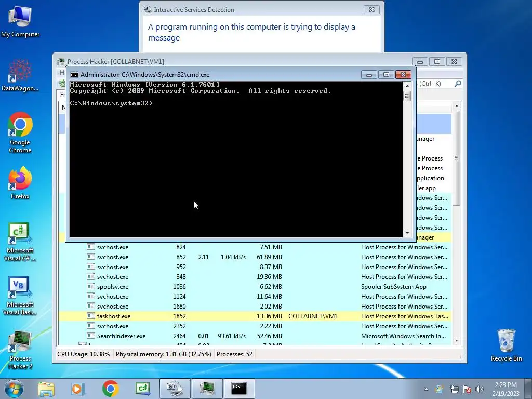Open the taskbar clock showing 2:23 PM
Viewport: 532px width, 399px height.
tap(506, 389)
